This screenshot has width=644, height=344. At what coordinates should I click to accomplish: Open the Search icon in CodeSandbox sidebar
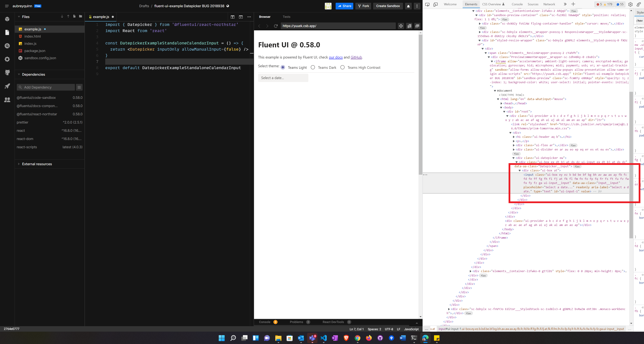click(7, 46)
